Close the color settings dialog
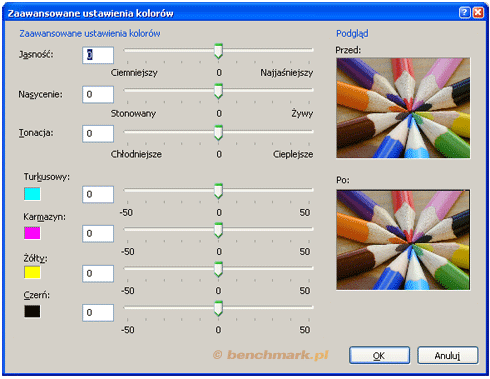This screenshot has height=379, width=490. [478, 13]
